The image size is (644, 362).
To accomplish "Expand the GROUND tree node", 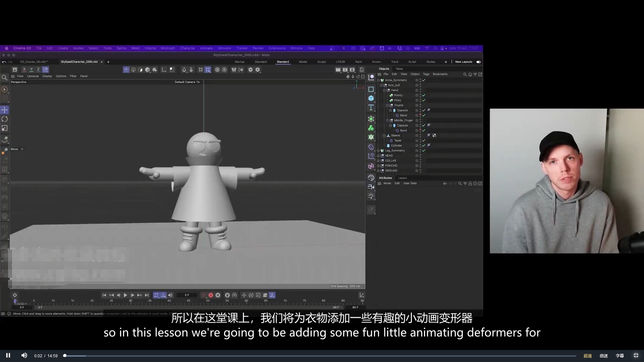I will (378, 171).
